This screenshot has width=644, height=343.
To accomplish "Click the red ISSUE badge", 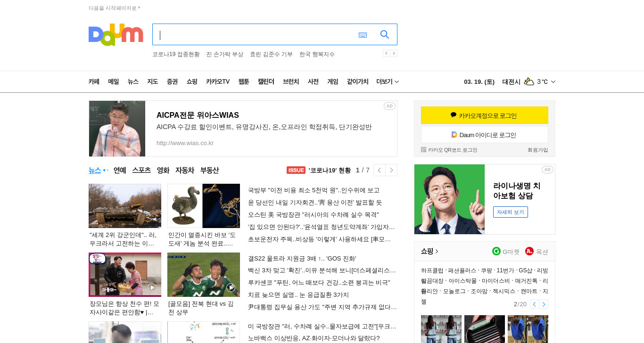I will (x=296, y=170).
